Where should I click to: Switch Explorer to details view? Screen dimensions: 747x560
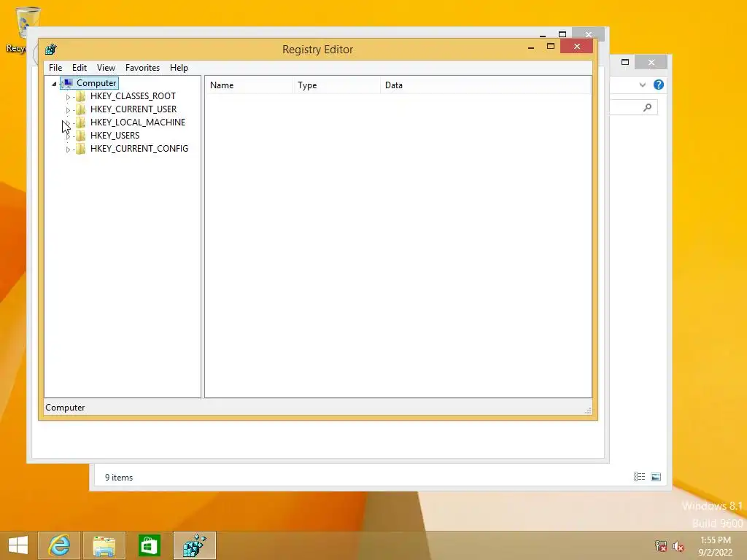(639, 477)
